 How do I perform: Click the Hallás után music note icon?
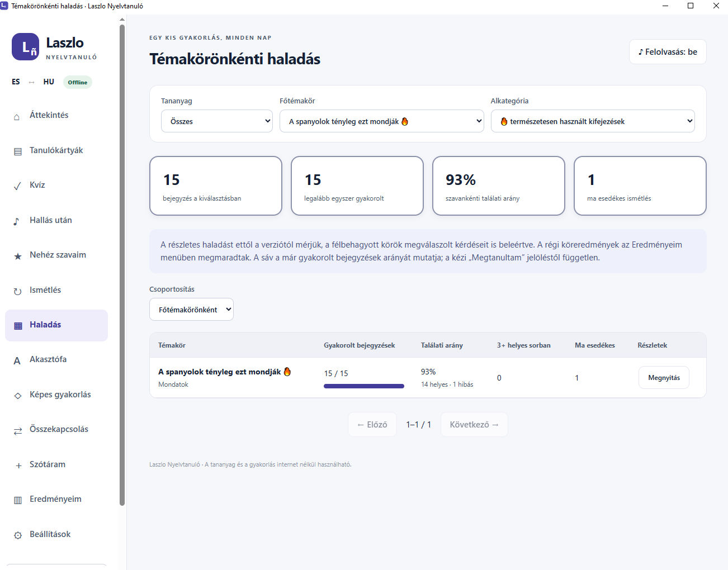[16, 221]
